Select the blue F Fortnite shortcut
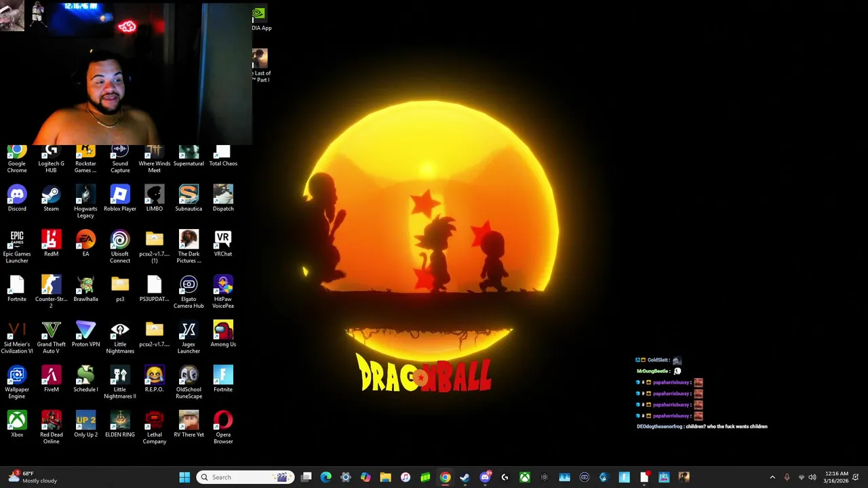 click(223, 380)
